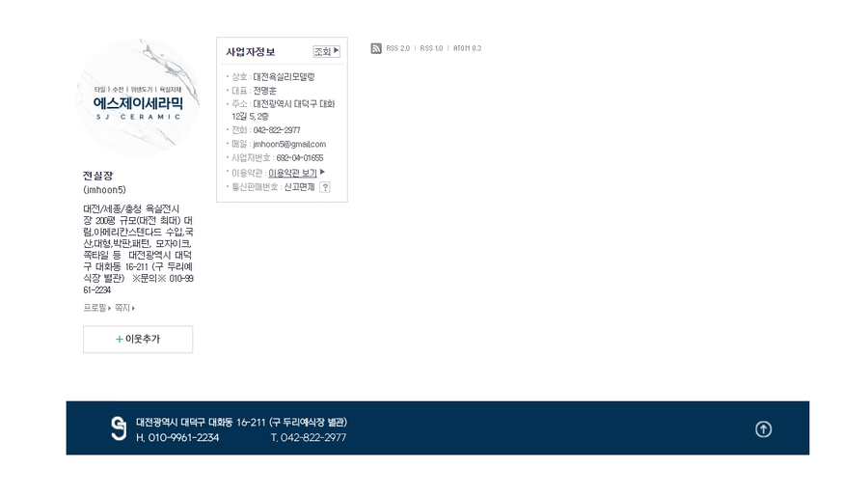This screenshot has width=868, height=495.
Task: Click the phone number 042-822-2977 in business info
Action: [x=277, y=130]
